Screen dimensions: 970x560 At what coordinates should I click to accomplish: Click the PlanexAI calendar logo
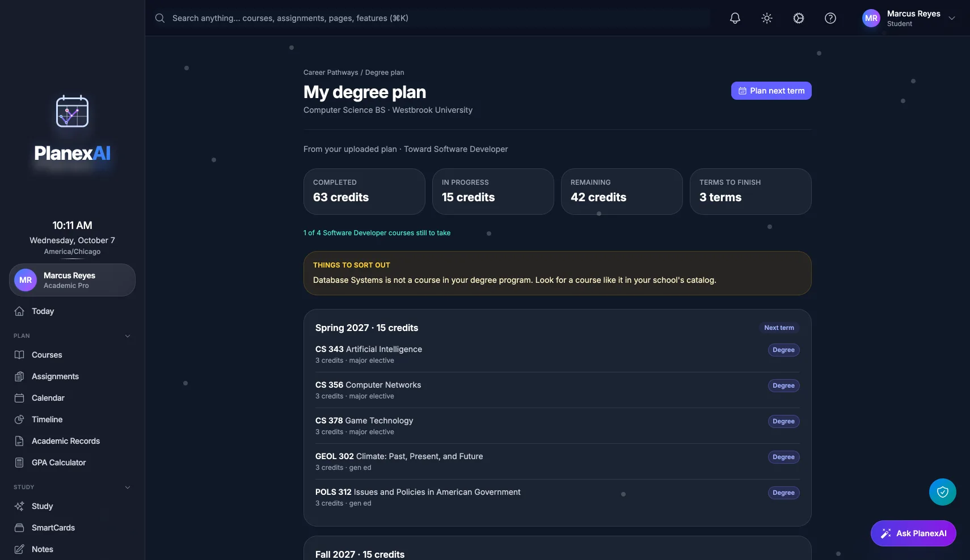tap(72, 111)
